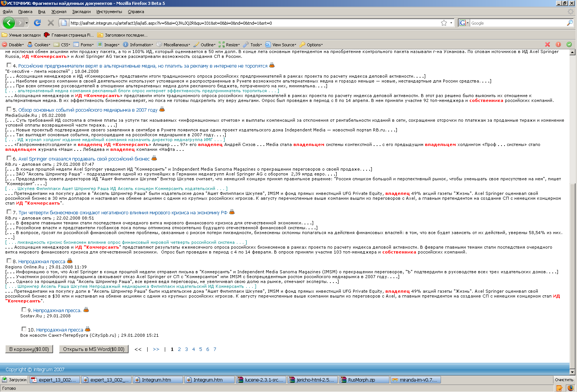Click the edit note icon in the status bar
This screenshot has height=392, width=577.
[559, 388]
